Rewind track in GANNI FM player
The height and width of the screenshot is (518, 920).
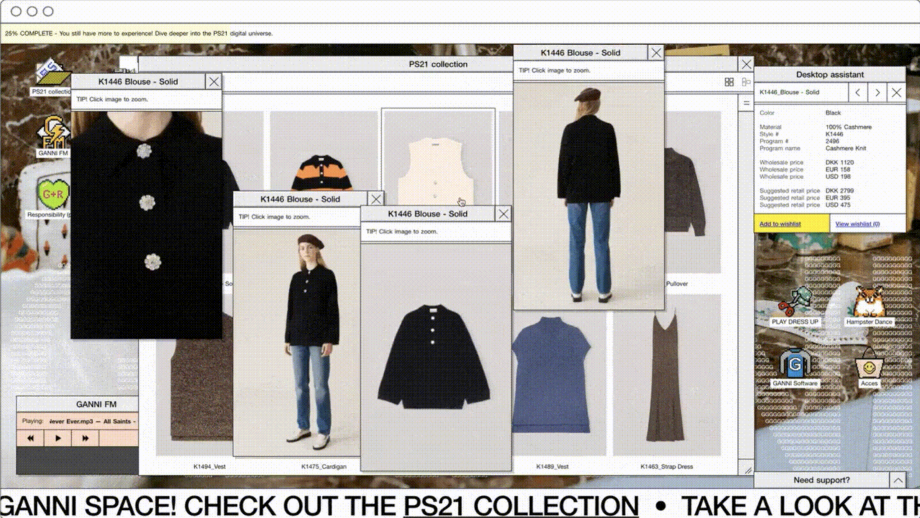[31, 438]
